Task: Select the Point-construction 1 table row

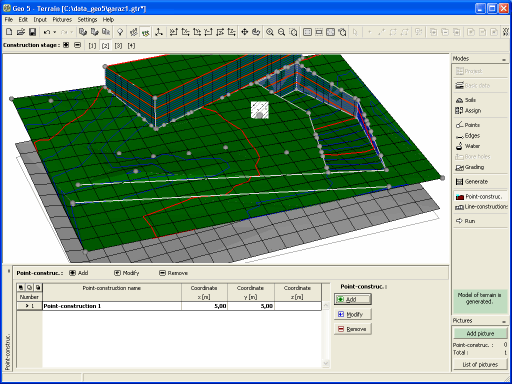Action: pos(169,306)
